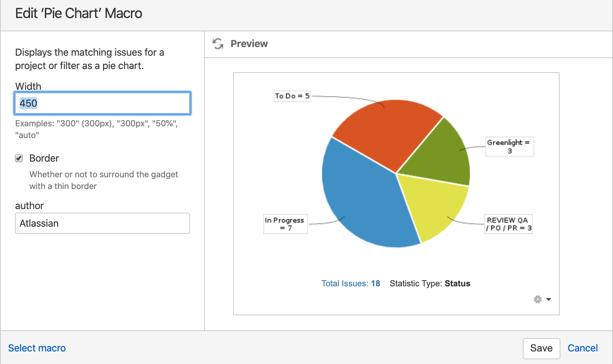Click the Edit 'Pie Chart' Macro title
Image resolution: width=613 pixels, height=364 pixels.
click(79, 13)
